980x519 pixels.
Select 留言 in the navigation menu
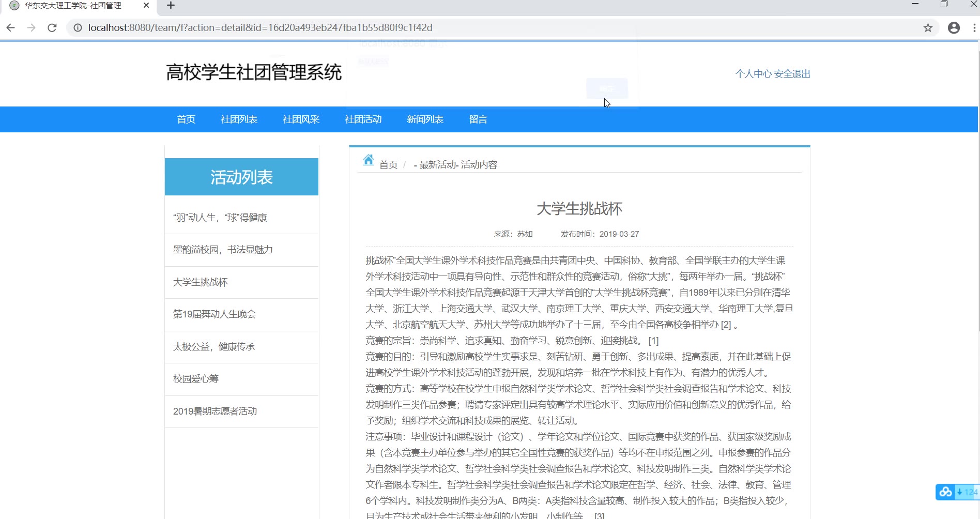click(478, 119)
